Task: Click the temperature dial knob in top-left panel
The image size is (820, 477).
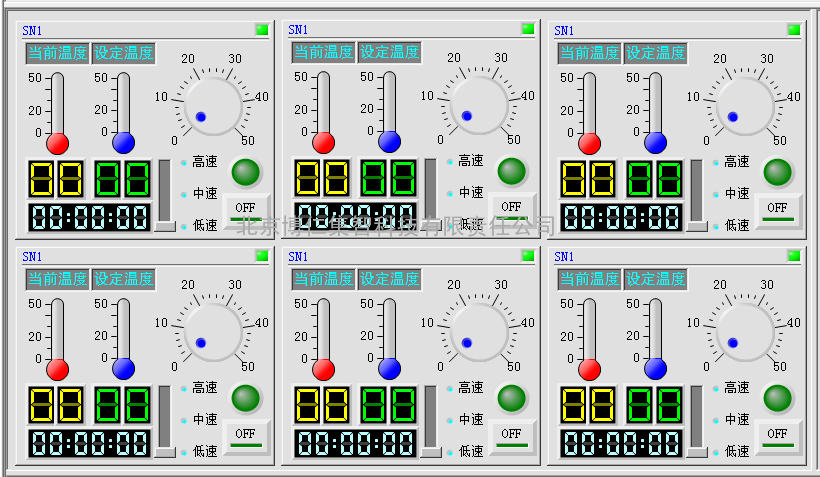Action: (x=213, y=106)
